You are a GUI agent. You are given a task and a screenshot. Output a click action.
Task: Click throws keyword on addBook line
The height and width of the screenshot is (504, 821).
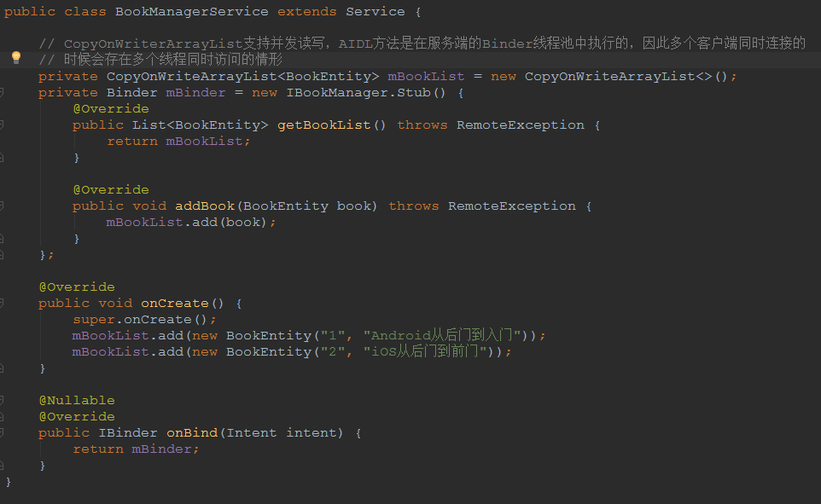[x=414, y=206]
